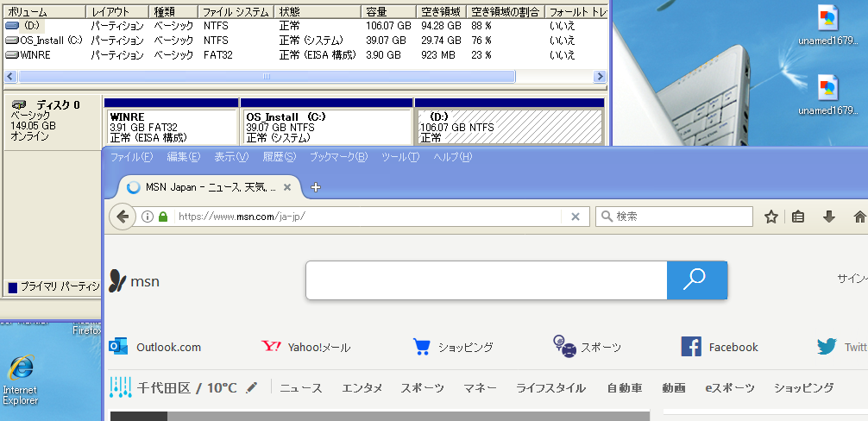Stop page loading with the X button
Screen dimensions: 868x421
576,217
